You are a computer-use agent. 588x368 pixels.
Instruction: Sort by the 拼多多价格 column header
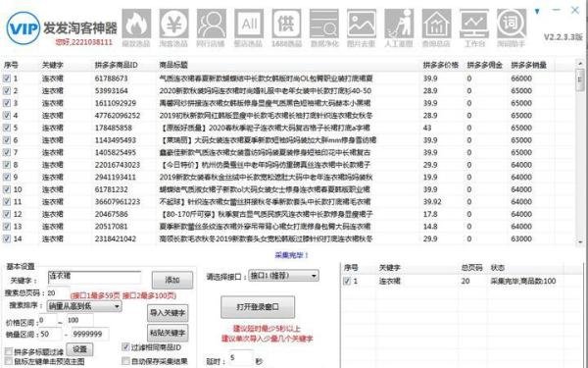tap(441, 65)
